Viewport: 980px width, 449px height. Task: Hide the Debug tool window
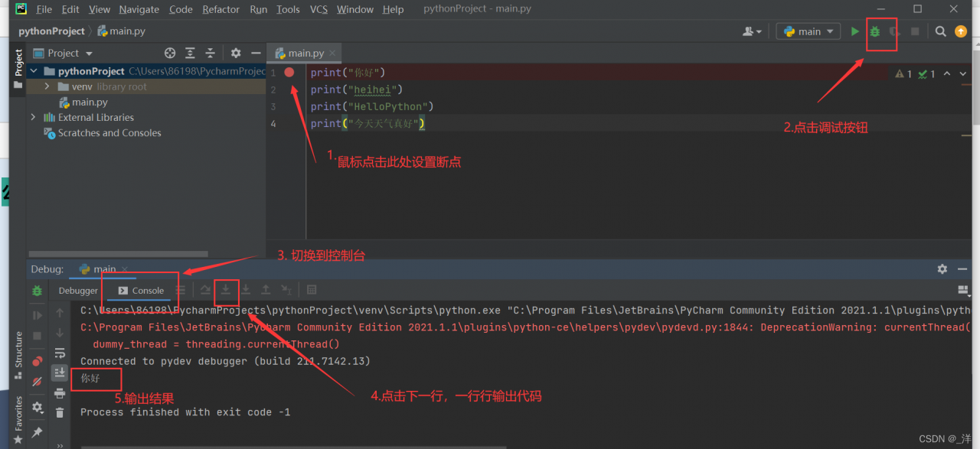coord(962,269)
